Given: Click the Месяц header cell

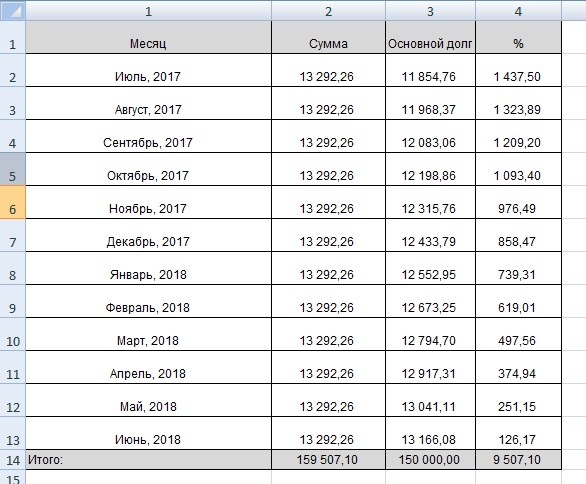Looking at the screenshot, I should (148, 37).
